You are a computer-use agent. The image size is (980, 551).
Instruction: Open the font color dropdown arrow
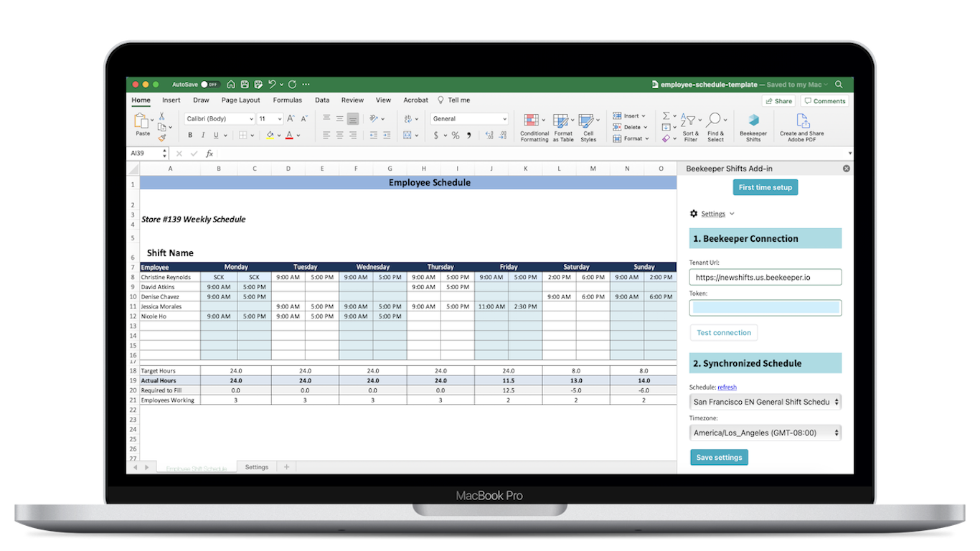pos(298,135)
